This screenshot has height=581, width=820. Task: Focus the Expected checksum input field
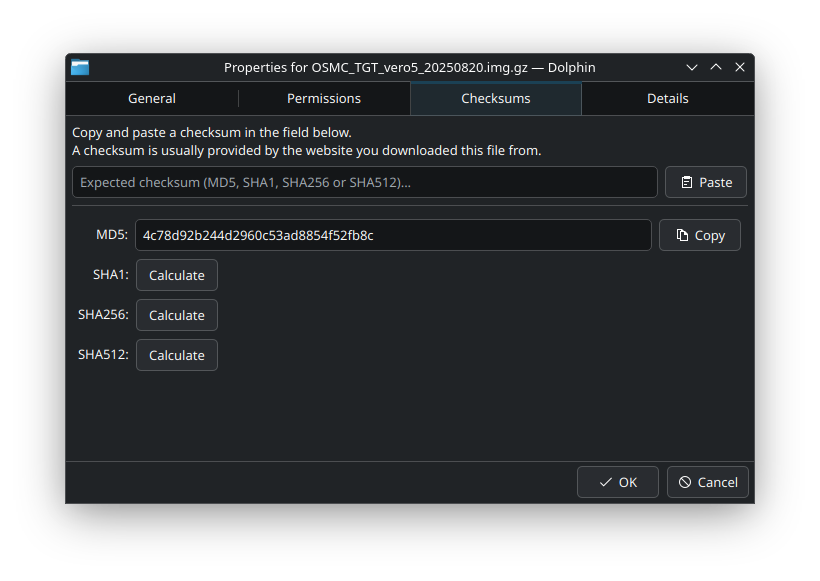point(364,182)
